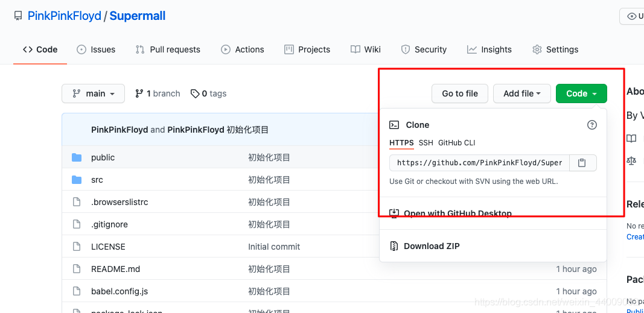Click the file icon next to .browserslistrc

(x=77, y=202)
